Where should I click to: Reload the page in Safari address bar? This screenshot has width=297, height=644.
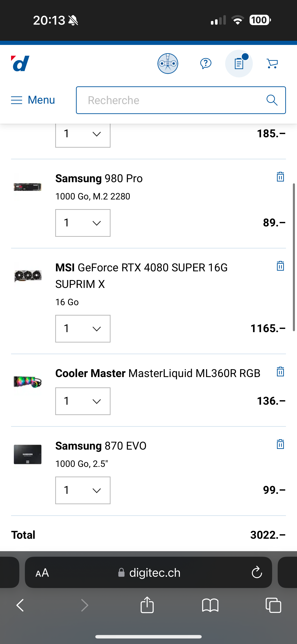[x=257, y=573]
